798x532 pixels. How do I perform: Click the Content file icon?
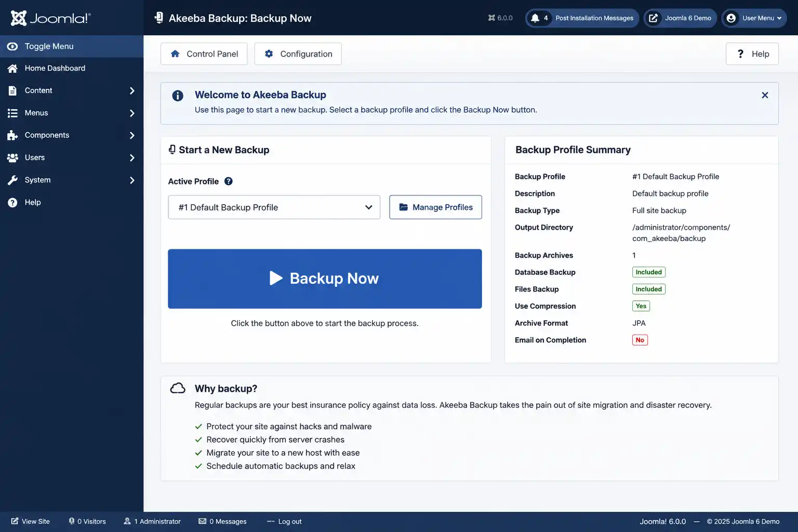click(12, 90)
